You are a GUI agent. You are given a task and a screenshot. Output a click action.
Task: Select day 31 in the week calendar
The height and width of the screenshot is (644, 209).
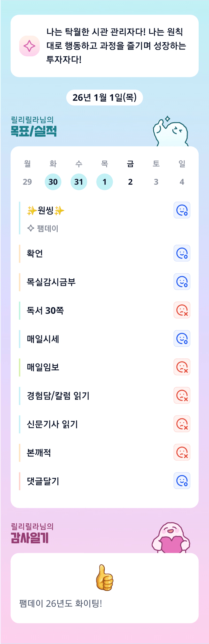(x=79, y=182)
